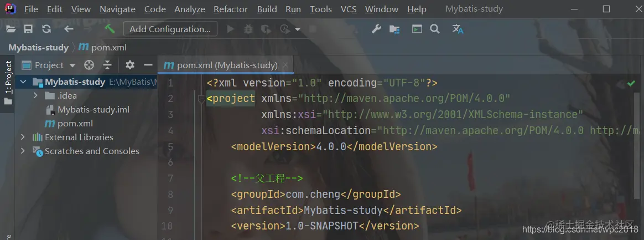Expand Scratches and Consoles node
The height and width of the screenshot is (240, 644).
(23, 151)
